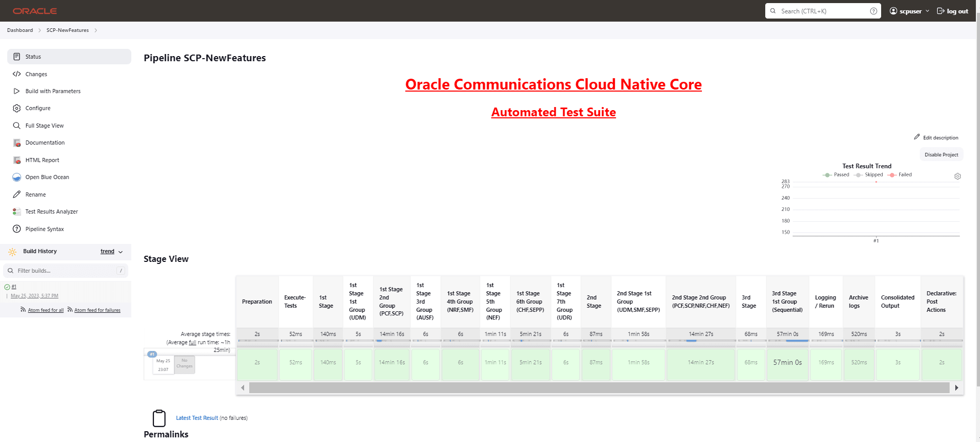Click the Full Stage View magnifier icon
Screen dimensions: 980x442
pos(16,126)
